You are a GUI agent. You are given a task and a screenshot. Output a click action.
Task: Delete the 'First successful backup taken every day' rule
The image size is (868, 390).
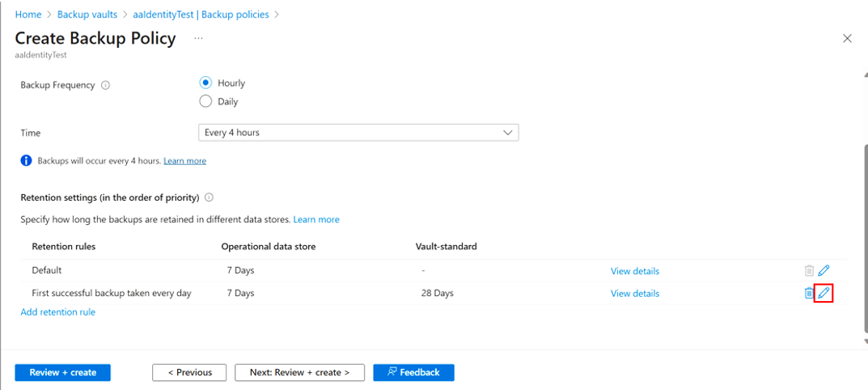[x=809, y=293]
